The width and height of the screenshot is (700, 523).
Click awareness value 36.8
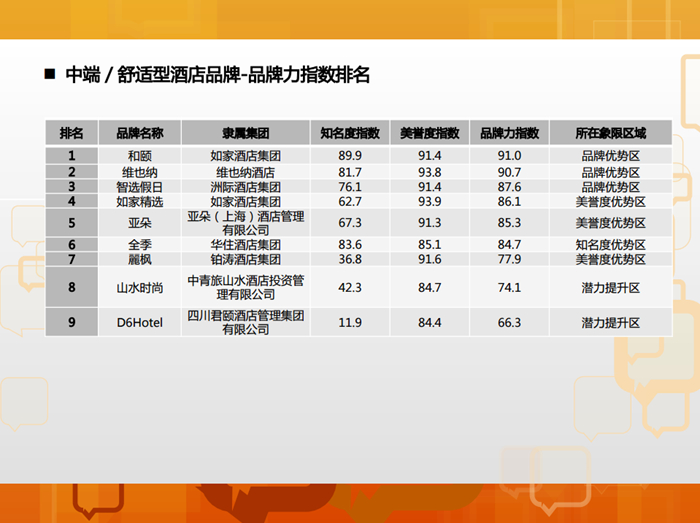tap(350, 259)
